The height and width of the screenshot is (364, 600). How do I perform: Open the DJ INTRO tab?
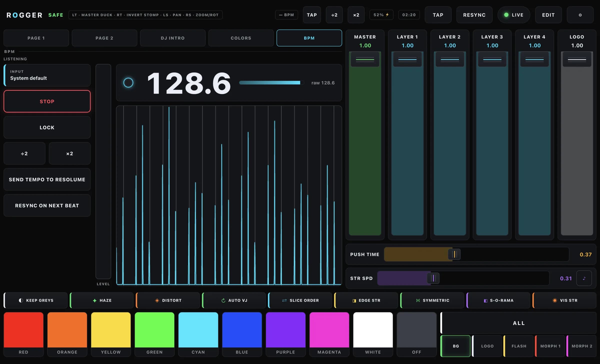click(173, 38)
